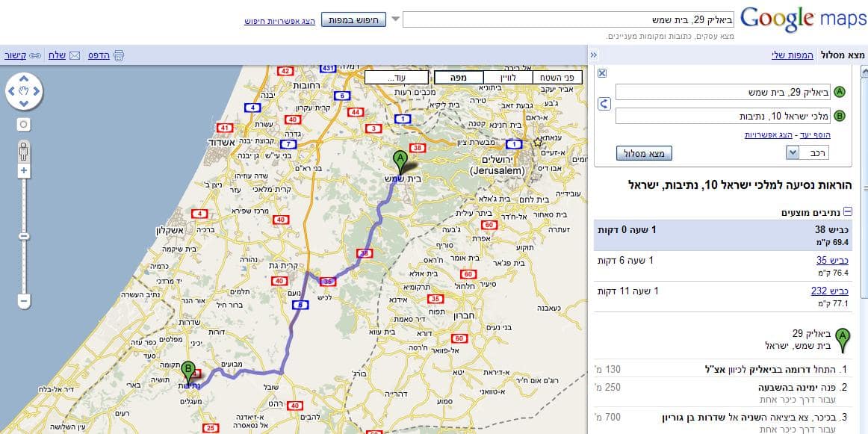Click the green A marker beside start field
This screenshot has width=868, height=434.
pyautogui.click(x=840, y=92)
